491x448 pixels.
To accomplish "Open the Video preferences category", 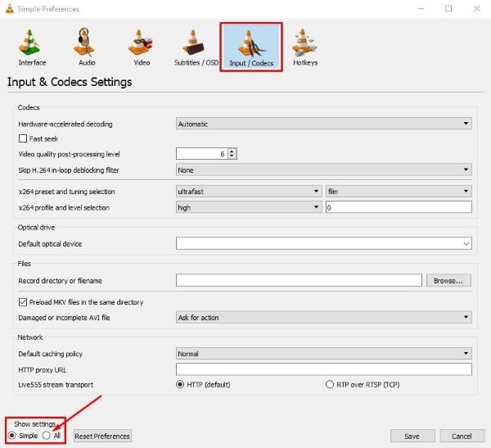I will coord(142,47).
